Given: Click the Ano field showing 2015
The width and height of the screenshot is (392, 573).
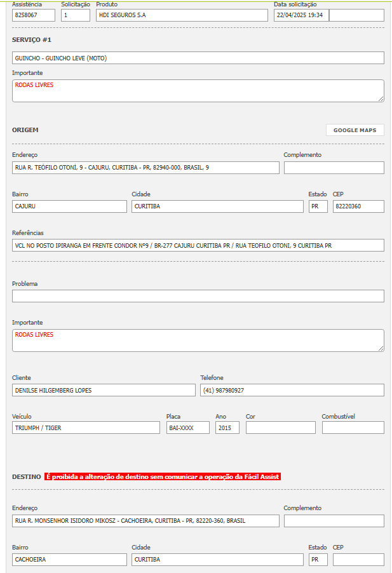Looking at the screenshot, I should pos(227,428).
